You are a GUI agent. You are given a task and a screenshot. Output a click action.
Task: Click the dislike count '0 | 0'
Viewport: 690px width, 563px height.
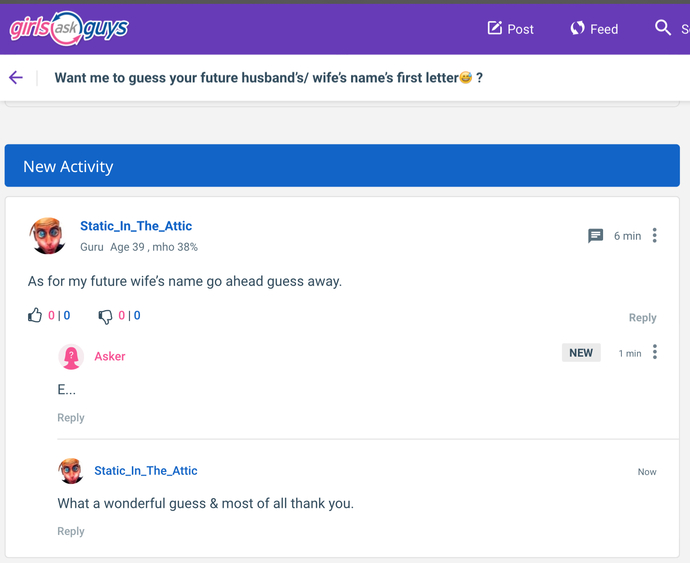(129, 316)
